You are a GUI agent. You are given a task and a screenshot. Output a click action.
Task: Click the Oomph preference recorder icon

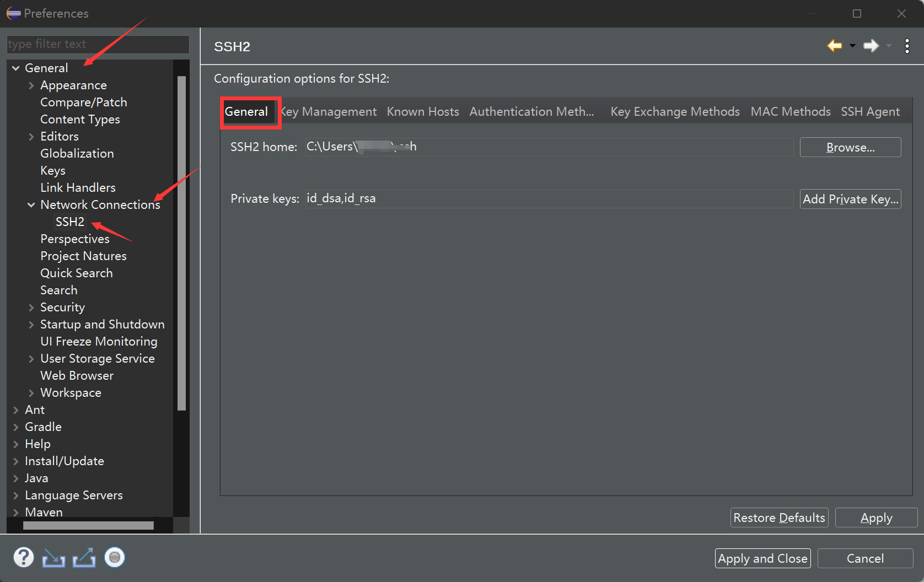(x=115, y=558)
